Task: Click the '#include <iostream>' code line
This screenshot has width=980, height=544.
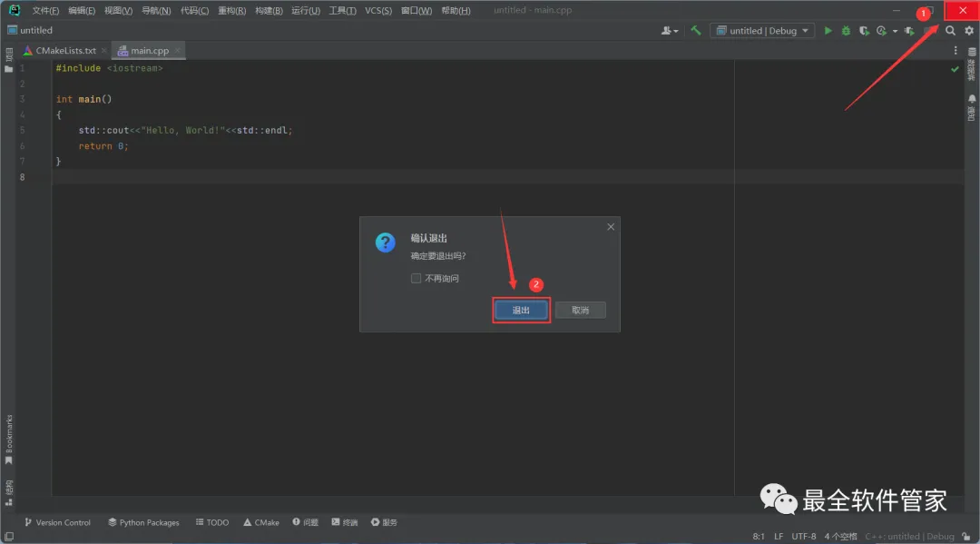Action: point(110,68)
